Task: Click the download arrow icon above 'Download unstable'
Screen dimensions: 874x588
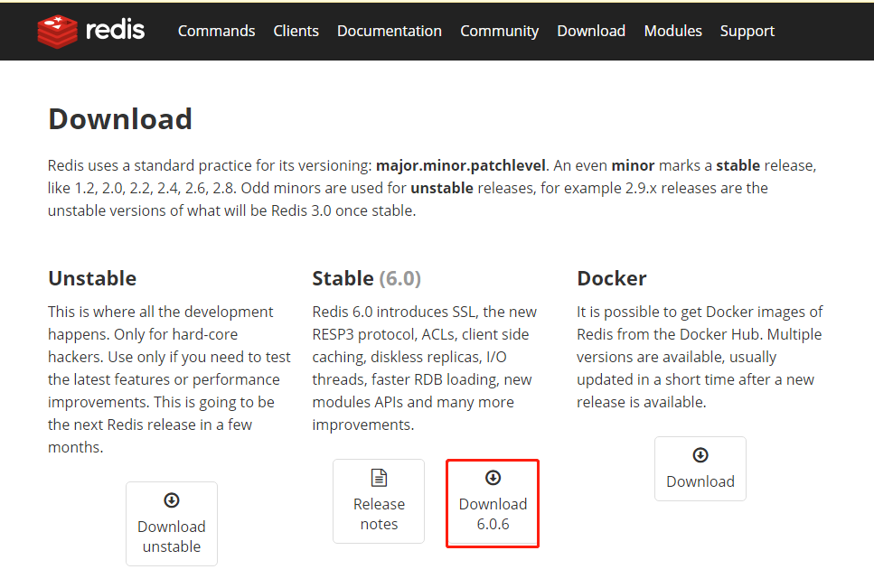Action: 172,500
